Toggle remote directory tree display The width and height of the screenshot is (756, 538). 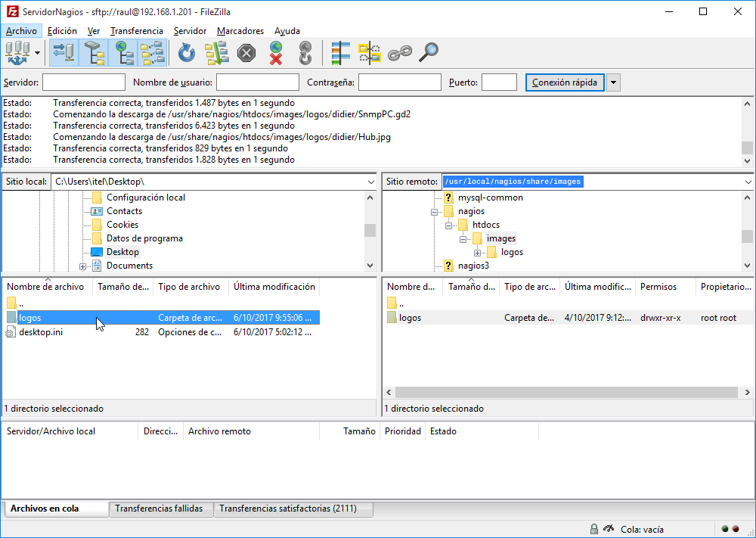pos(124,53)
